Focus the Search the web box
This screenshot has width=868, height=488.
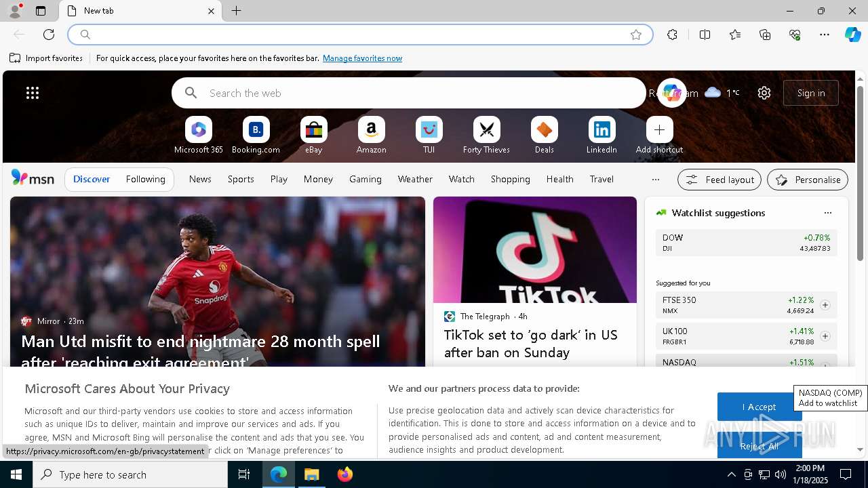pyautogui.click(x=409, y=93)
